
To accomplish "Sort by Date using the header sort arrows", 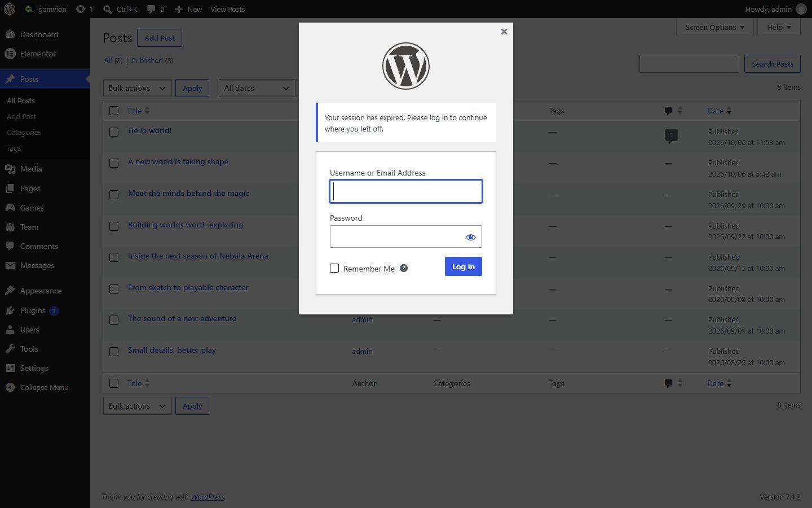I will [x=729, y=111].
